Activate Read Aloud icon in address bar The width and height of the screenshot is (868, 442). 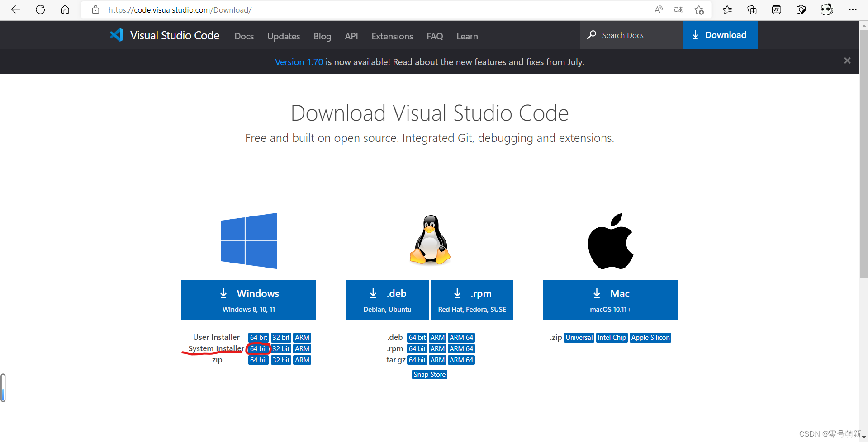pos(659,9)
